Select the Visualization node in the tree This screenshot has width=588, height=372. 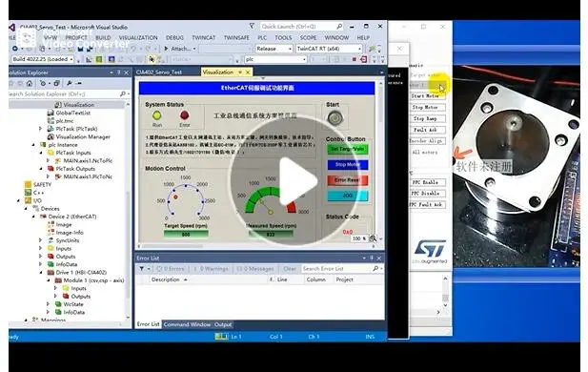point(78,105)
